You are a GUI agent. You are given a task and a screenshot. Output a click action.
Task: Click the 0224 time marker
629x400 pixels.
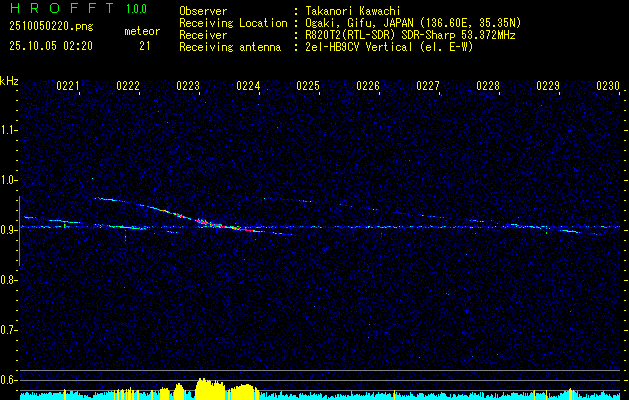248,87
